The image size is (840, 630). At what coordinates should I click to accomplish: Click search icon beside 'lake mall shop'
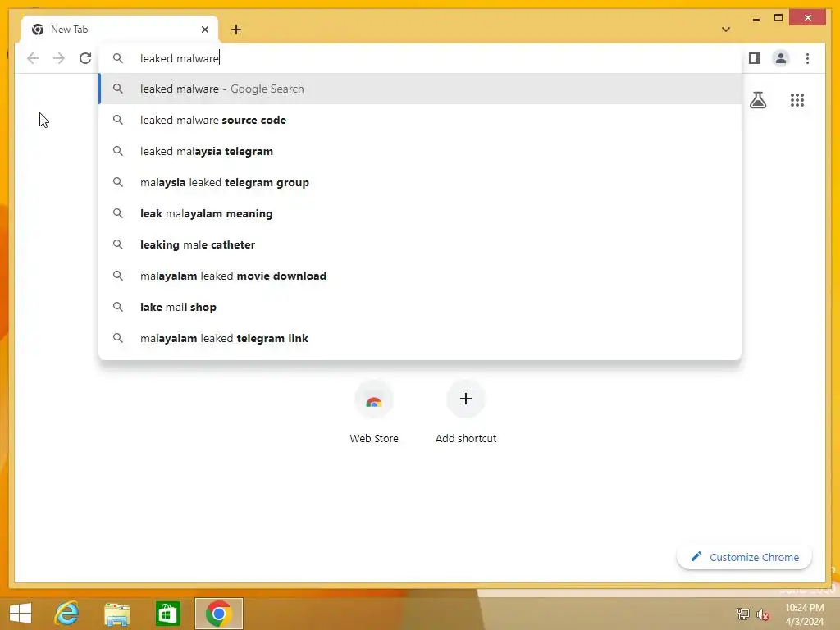(x=118, y=307)
